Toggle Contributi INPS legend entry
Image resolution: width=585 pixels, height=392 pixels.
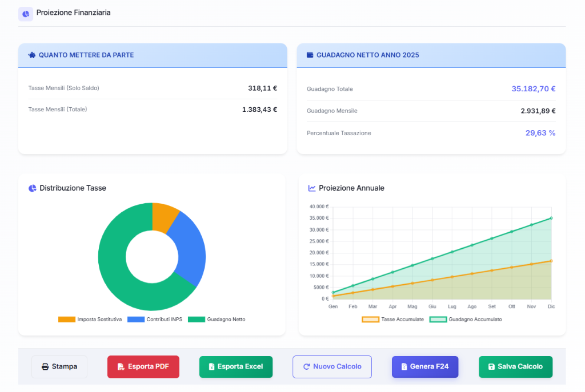tap(155, 320)
